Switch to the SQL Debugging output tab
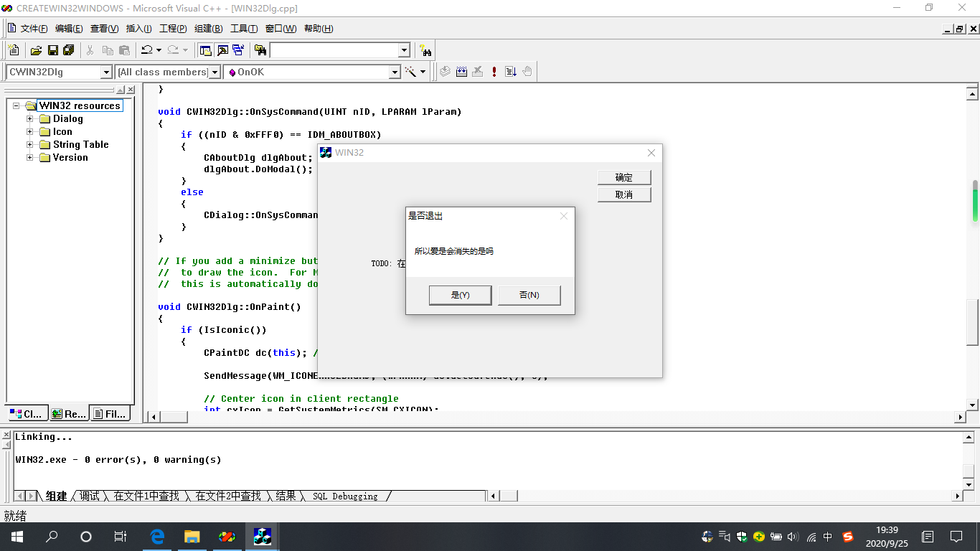The width and height of the screenshot is (980, 551). coord(345,496)
